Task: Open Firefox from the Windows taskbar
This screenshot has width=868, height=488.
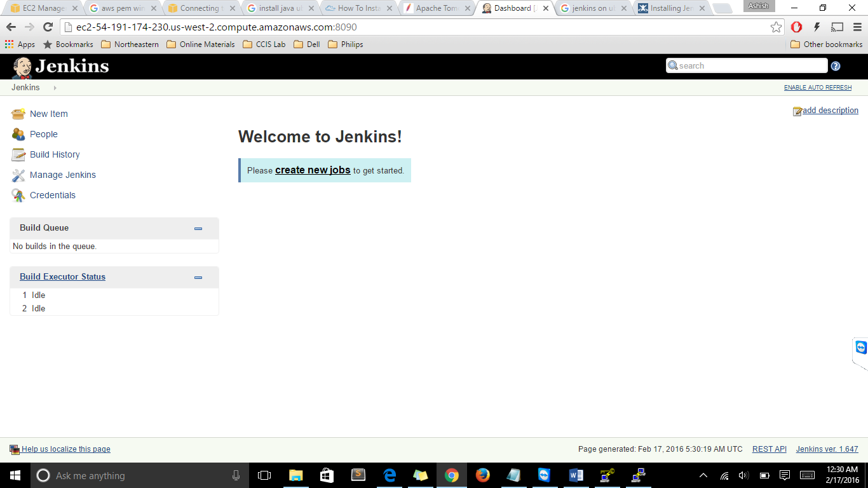Action: pos(482,475)
